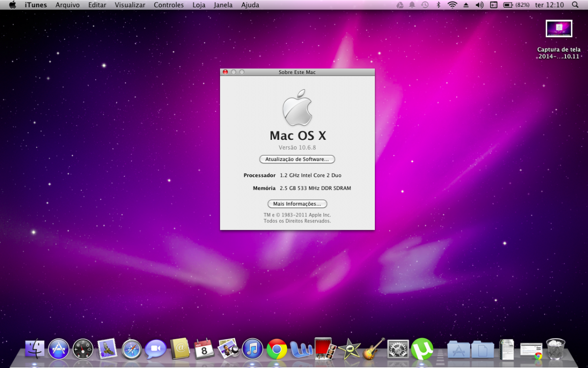Open the Wi-Fi status menu
The width and height of the screenshot is (588, 368).
pyautogui.click(x=452, y=5)
